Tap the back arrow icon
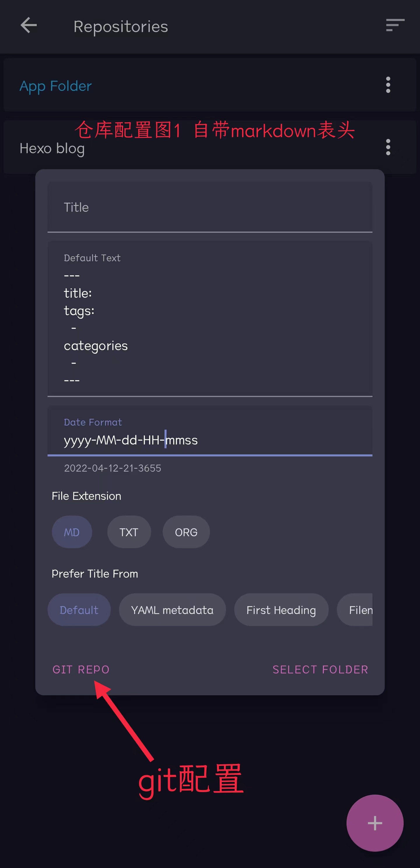Viewport: 420px width, 868px height. (29, 26)
